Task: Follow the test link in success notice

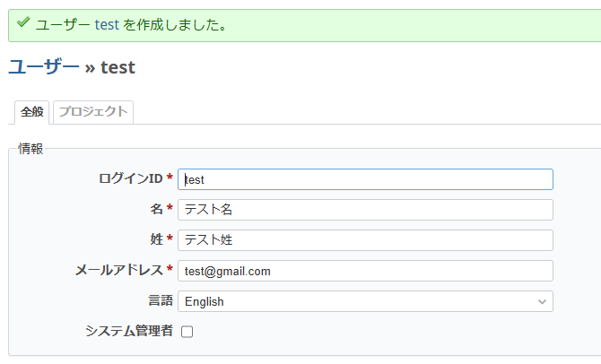Action: pyautogui.click(x=107, y=25)
